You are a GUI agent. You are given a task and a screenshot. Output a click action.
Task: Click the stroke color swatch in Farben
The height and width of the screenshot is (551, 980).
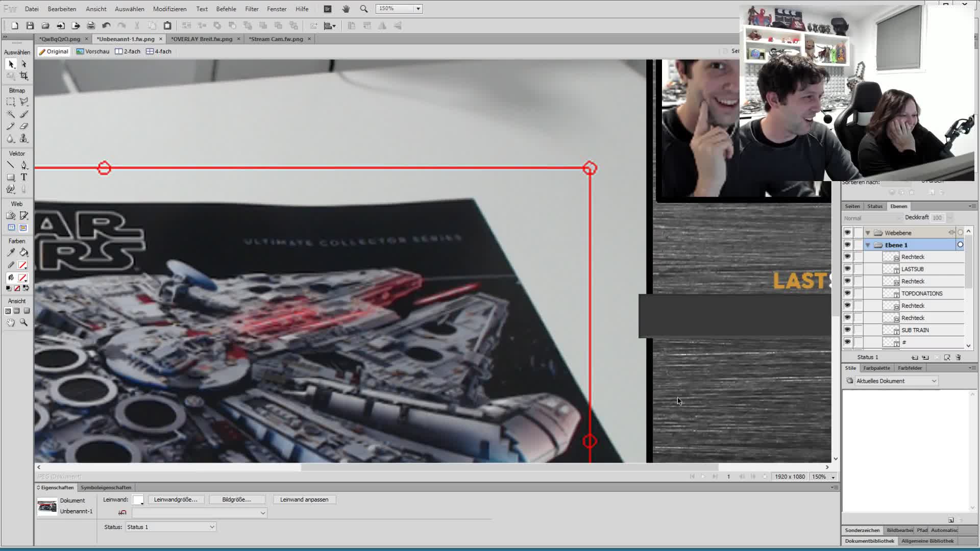22,265
